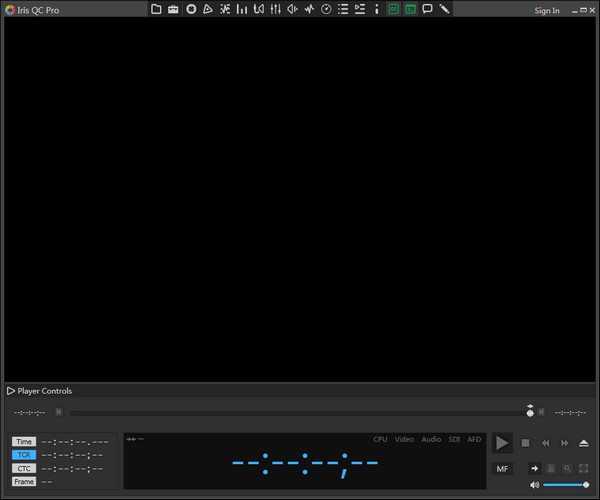This screenshot has width=600, height=500.
Task: Click the black video preview area
Action: [x=300, y=199]
